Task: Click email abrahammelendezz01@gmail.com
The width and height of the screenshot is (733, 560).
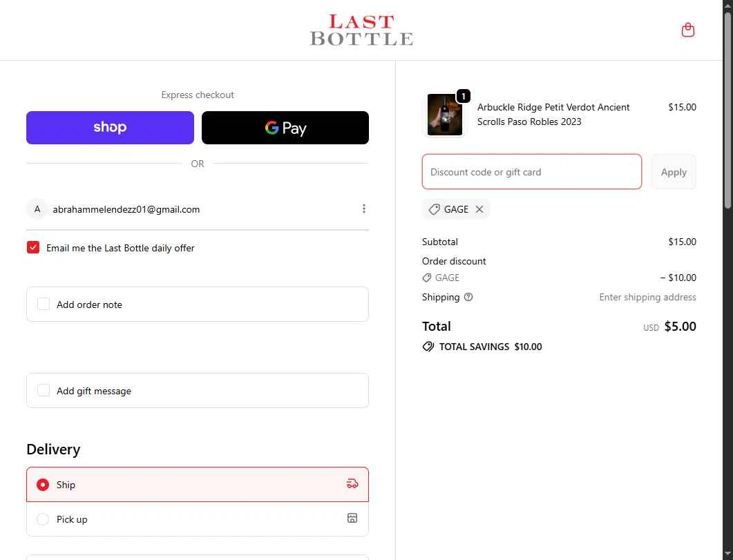Action: 126,209
